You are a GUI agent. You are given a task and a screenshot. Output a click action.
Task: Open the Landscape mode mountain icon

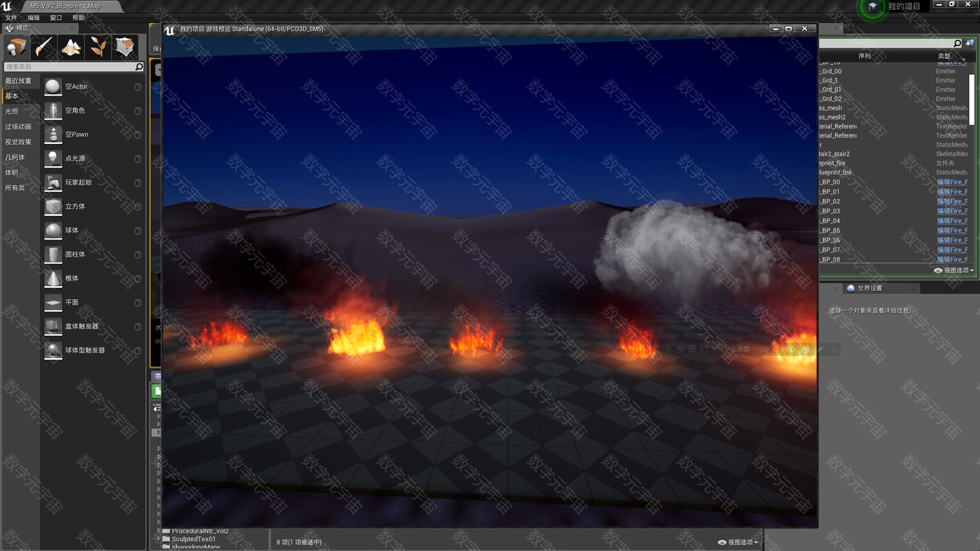pyautogui.click(x=71, y=47)
